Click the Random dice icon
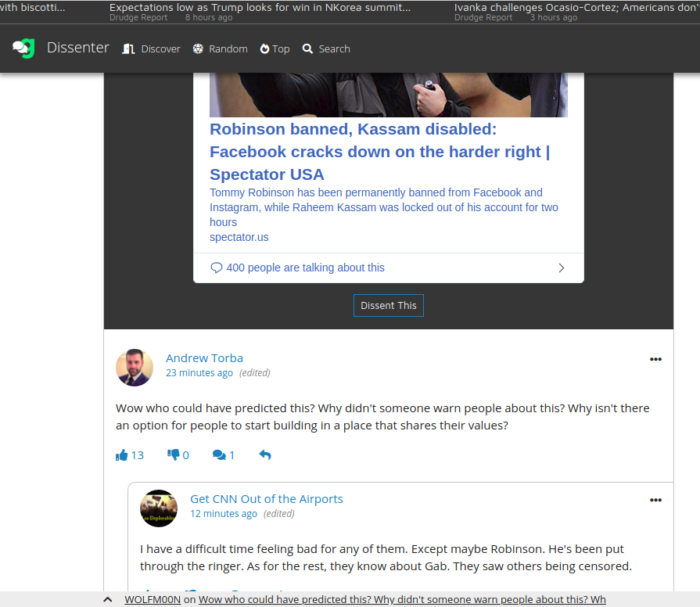The width and height of the screenshot is (700, 607). pos(198,48)
